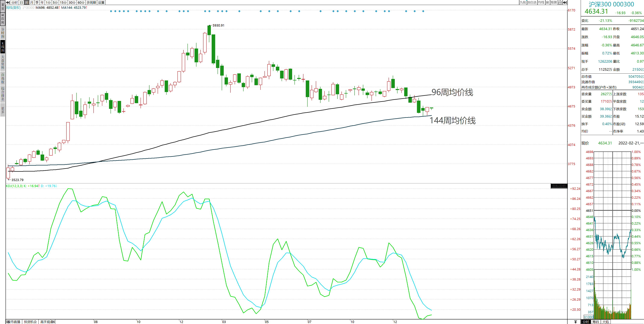Open the 窗 window layout icon
The height and width of the screenshot is (324, 644).
coord(548,3)
